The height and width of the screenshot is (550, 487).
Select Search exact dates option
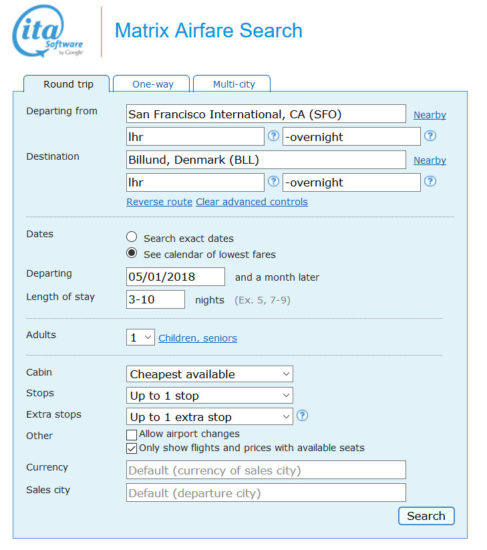[132, 237]
